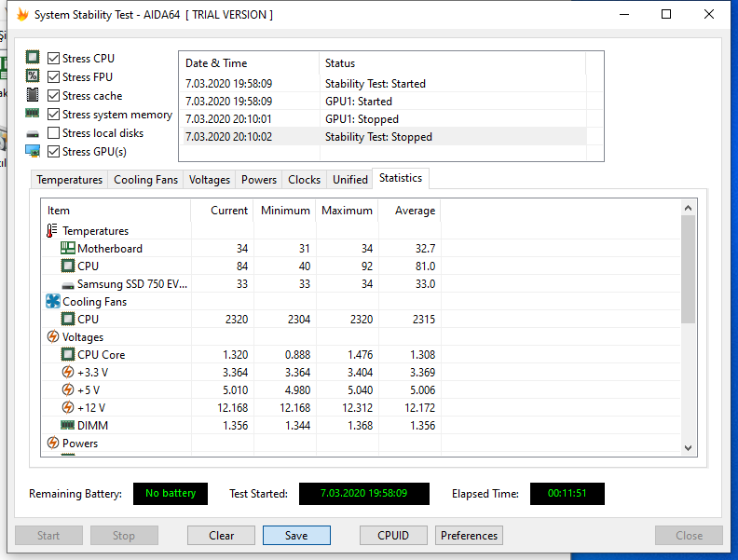738x560 pixels.
Task: Click the +12 V lightning icon
Action: [x=68, y=407]
